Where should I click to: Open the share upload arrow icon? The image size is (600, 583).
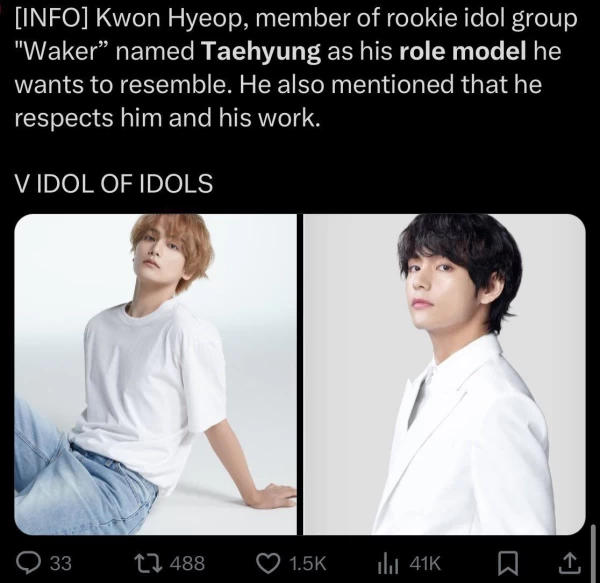[570, 563]
